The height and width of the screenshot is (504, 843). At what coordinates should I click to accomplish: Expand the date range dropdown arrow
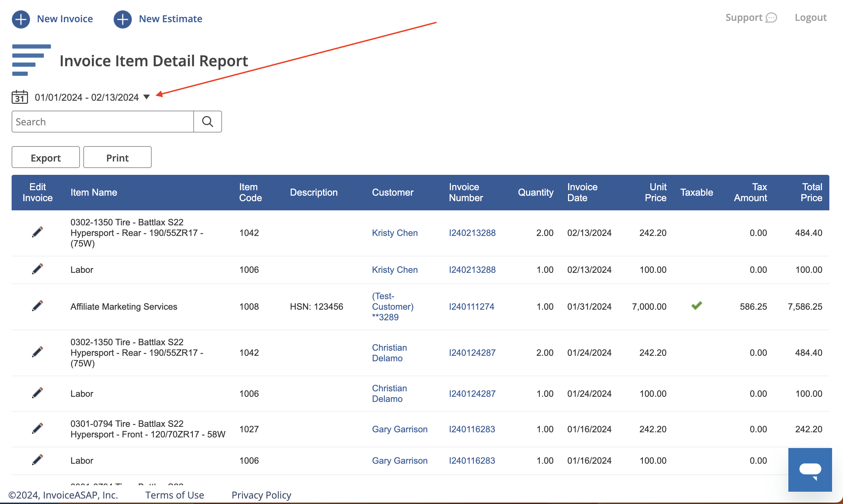[x=147, y=97]
